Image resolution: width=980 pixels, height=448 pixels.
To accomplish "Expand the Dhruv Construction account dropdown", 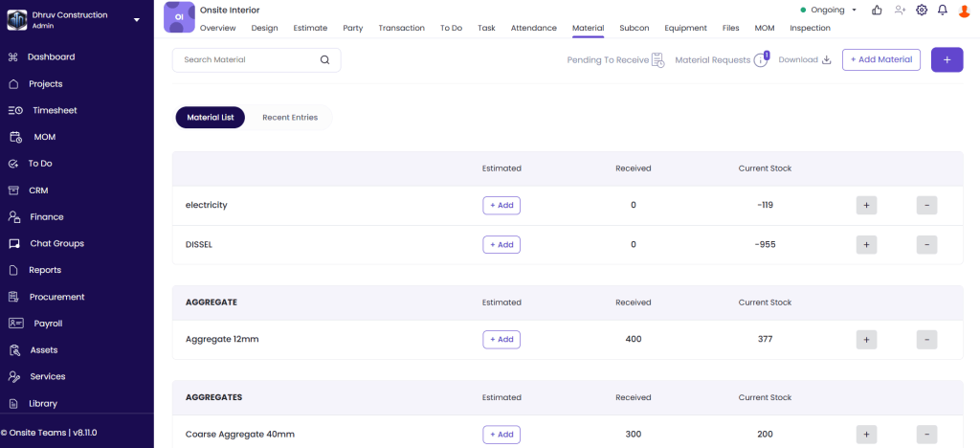I will click(x=136, y=19).
